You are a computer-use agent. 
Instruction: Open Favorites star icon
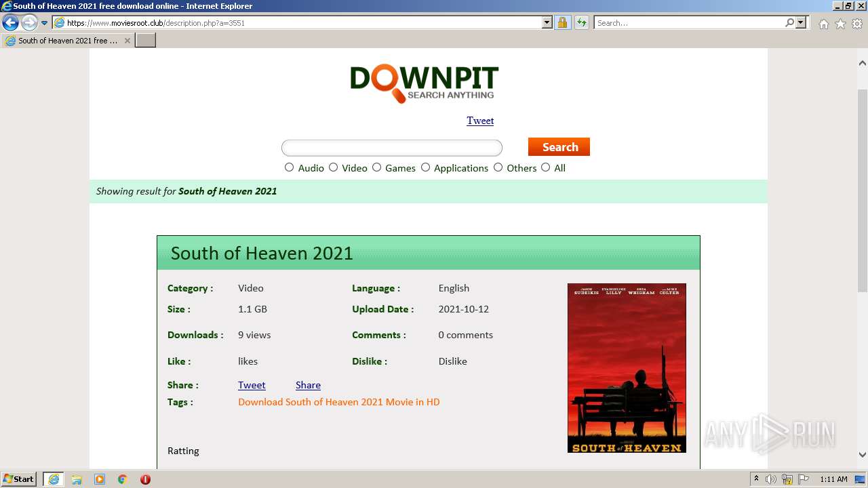840,24
